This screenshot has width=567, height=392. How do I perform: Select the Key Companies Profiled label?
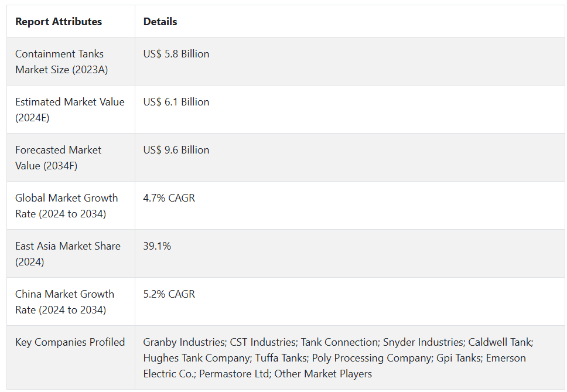tap(70, 342)
